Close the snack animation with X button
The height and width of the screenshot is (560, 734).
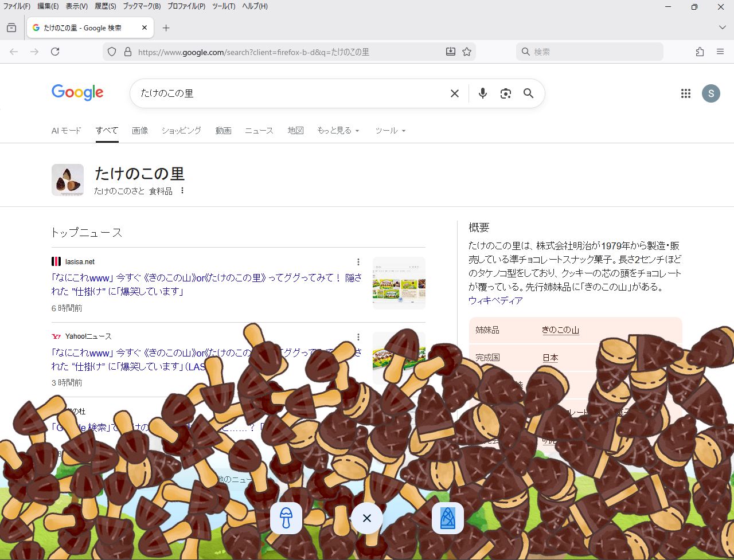[367, 518]
